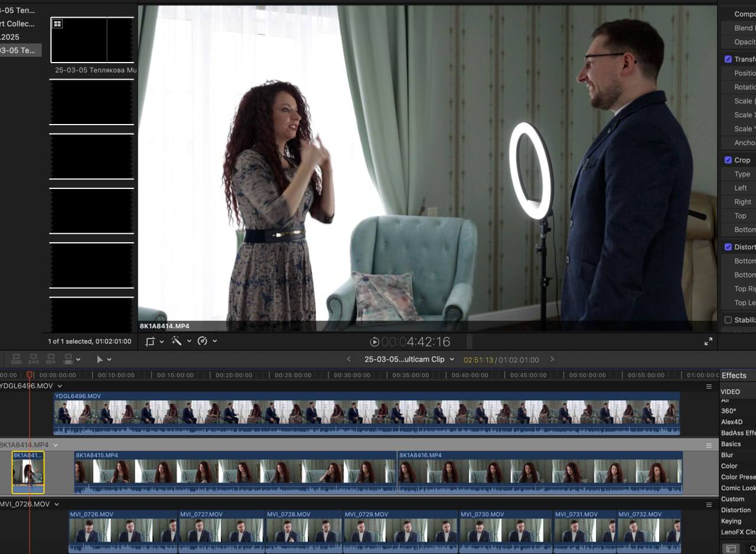Open the 8K1A8414.MP4 angle name dropdown

point(56,445)
